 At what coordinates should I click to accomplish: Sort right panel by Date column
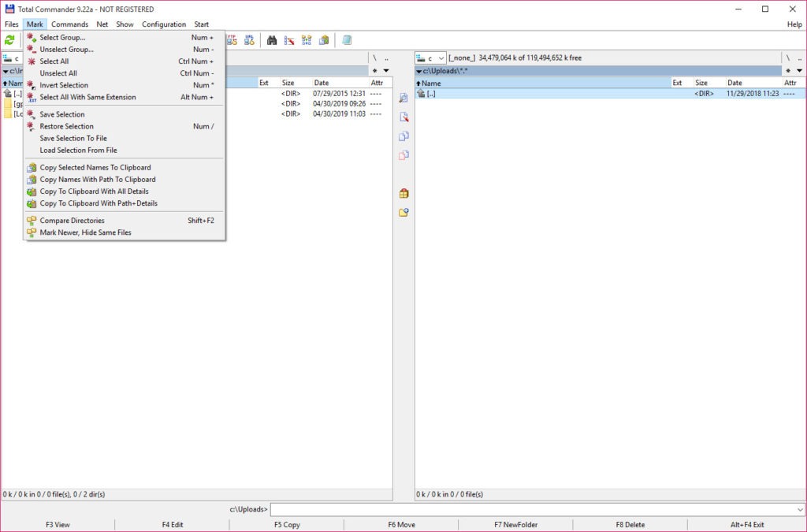tap(753, 83)
